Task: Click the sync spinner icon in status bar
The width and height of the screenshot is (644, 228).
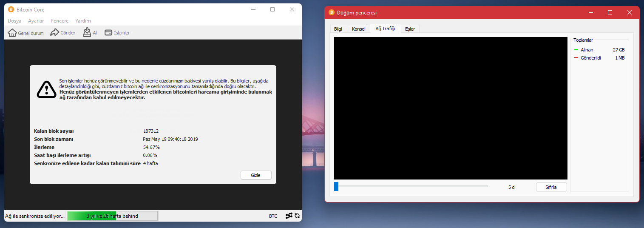Action: (297, 216)
